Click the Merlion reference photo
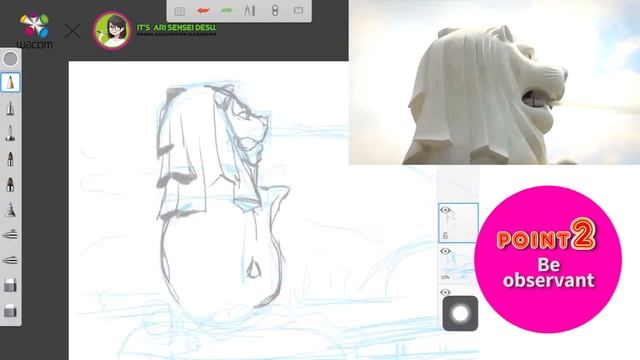The image size is (640, 360). pyautogui.click(x=494, y=82)
